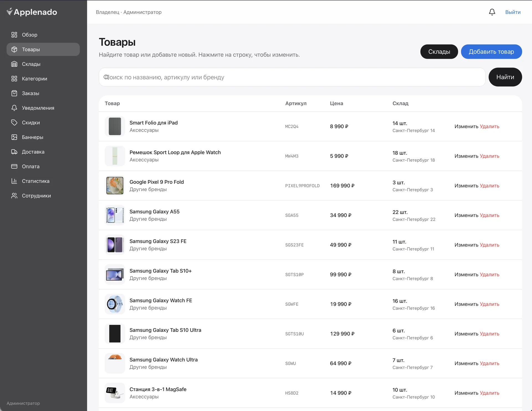Open Samsung Galaxy Tab S10 Ultra thumbnail
Viewport: 532px width, 411px height.
[115, 334]
